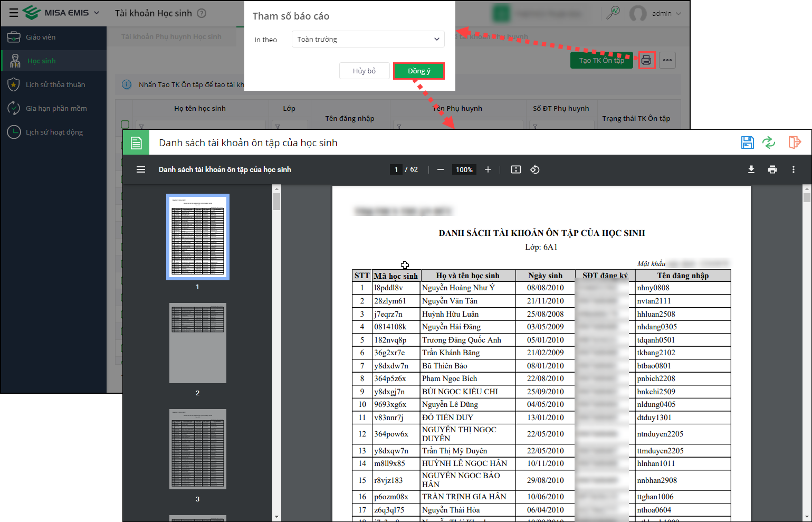
Task: Click the green refresh arrows icon
Action: (x=769, y=142)
